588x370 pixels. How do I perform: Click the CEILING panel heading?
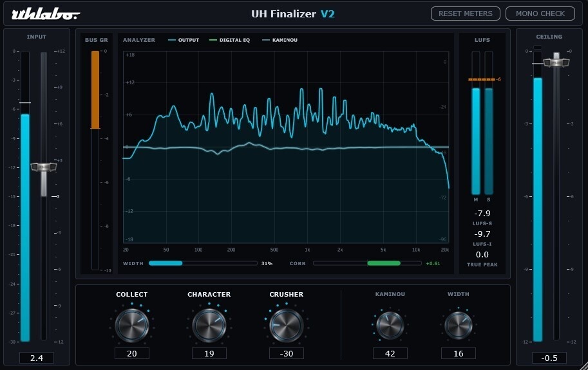(x=549, y=37)
